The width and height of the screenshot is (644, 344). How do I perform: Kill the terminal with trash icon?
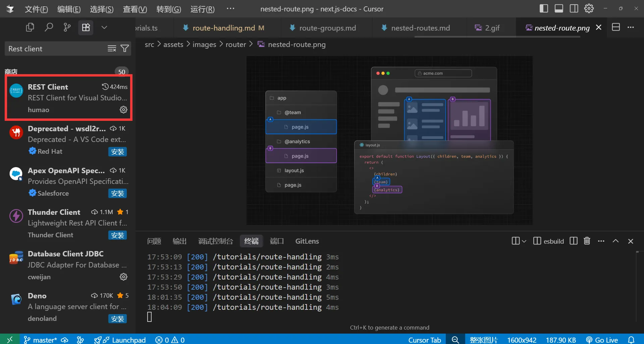coord(587,241)
